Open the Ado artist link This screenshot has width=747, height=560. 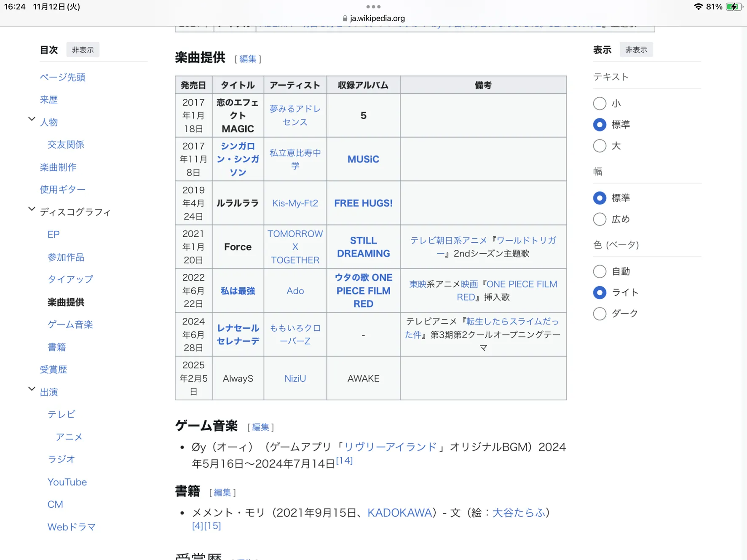point(295,291)
